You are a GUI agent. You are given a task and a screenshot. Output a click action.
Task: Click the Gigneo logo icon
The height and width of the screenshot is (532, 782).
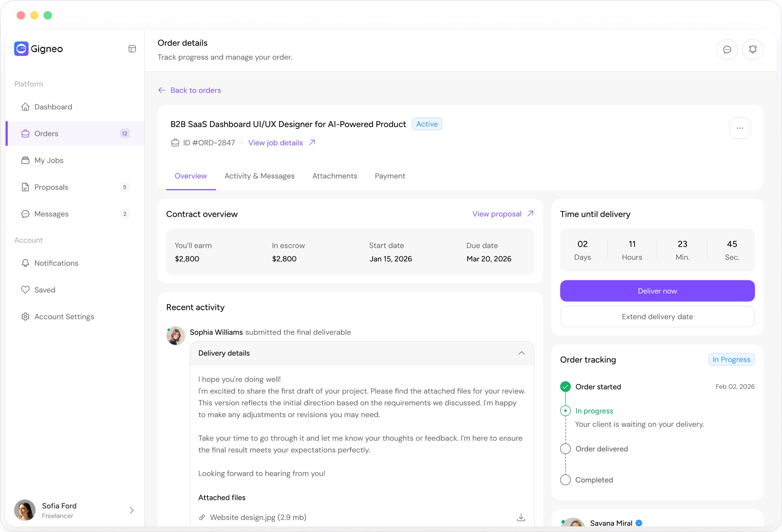(x=21, y=49)
